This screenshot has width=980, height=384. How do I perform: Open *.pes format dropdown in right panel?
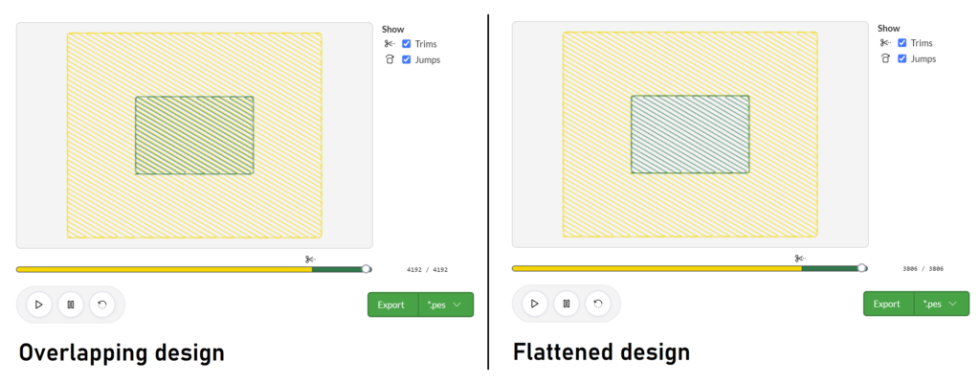pyautogui.click(x=942, y=304)
